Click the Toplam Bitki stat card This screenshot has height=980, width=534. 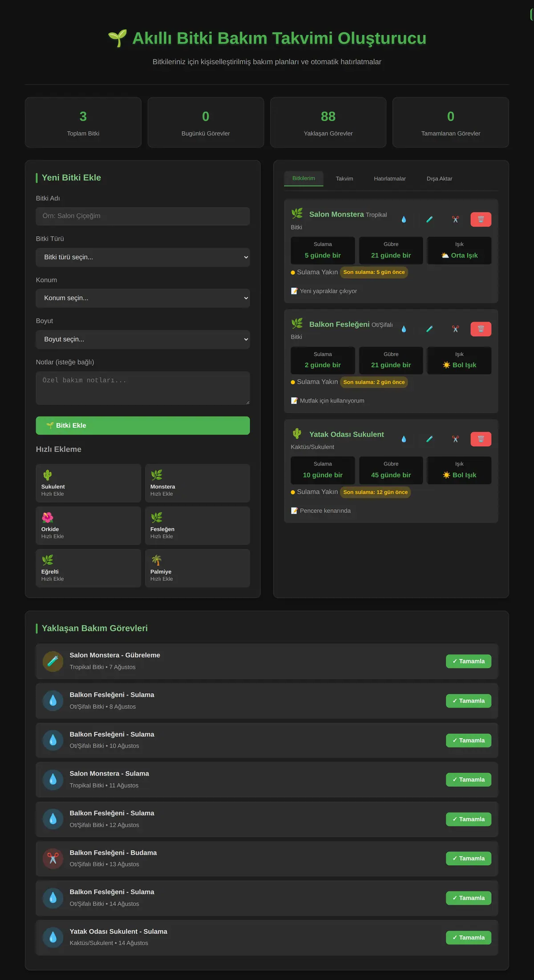coord(83,122)
